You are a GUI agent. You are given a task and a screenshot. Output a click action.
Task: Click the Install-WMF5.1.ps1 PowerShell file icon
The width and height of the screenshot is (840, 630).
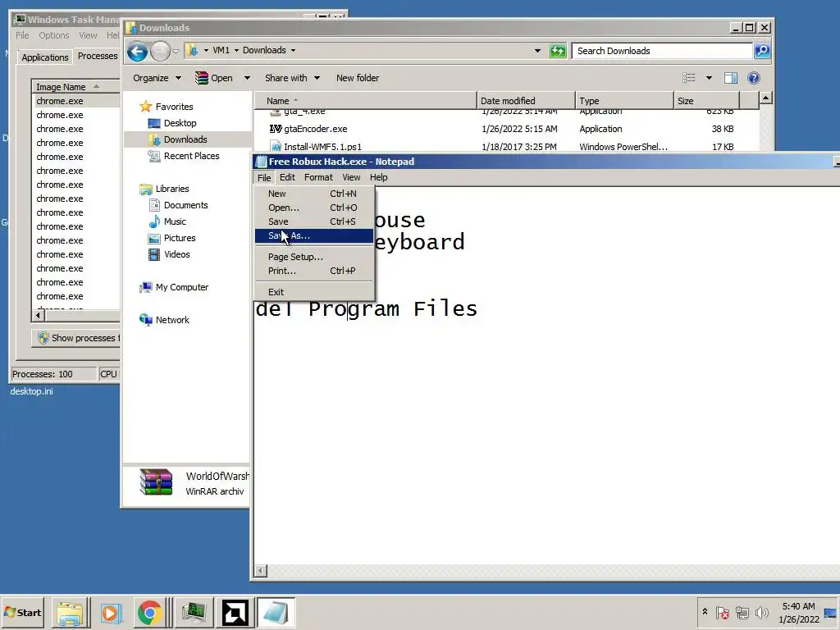pos(276,146)
